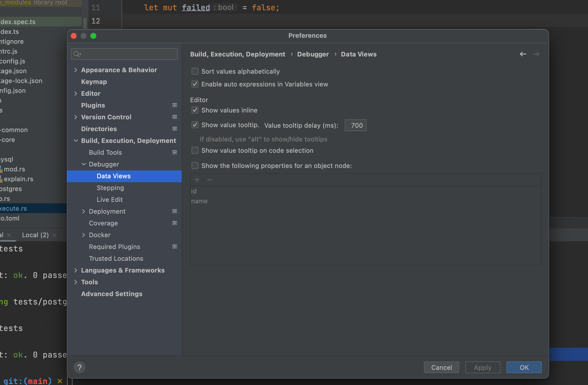
Task: Expand the Docker subsection
Action: pos(84,235)
